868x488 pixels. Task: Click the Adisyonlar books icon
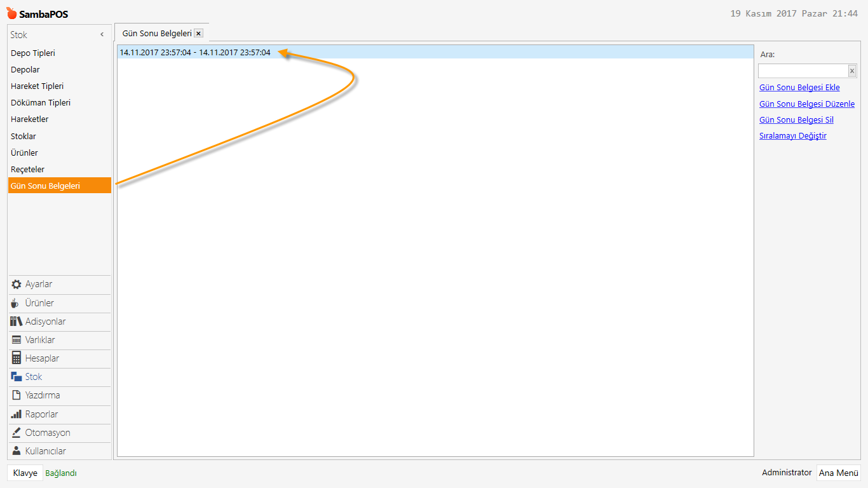[17, 322]
